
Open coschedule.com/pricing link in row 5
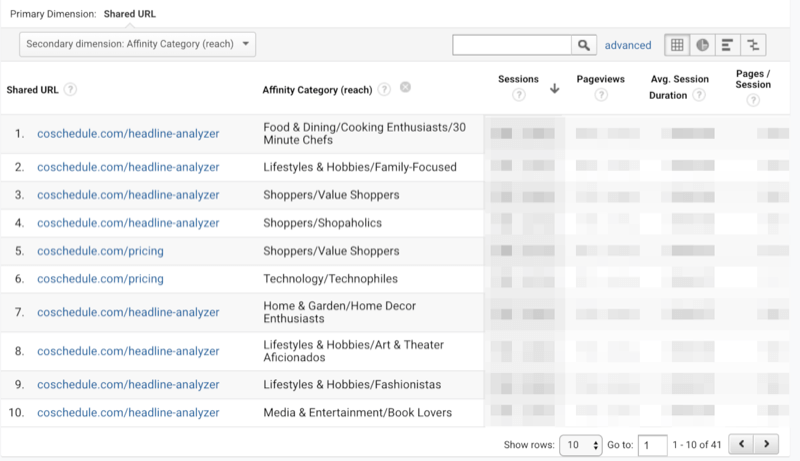tap(101, 251)
